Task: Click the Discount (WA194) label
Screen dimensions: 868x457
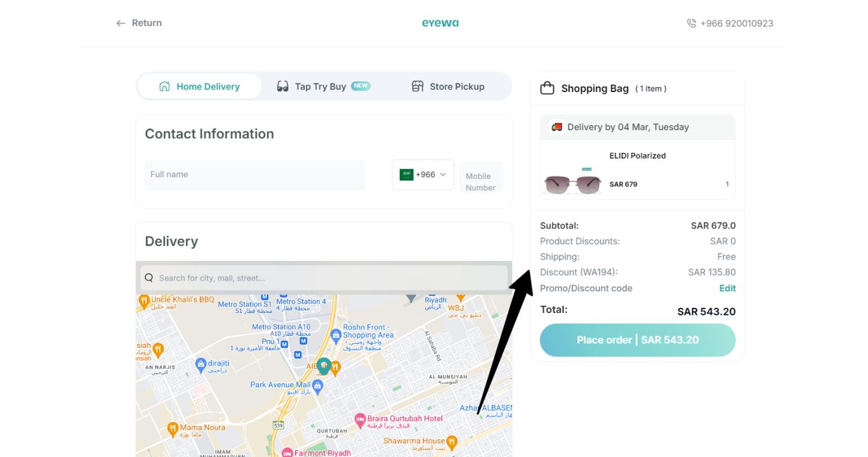Action: 579,272
